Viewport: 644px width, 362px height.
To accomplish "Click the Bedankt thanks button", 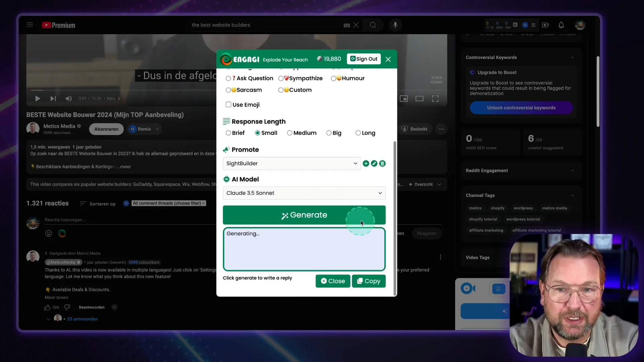I will click(415, 129).
